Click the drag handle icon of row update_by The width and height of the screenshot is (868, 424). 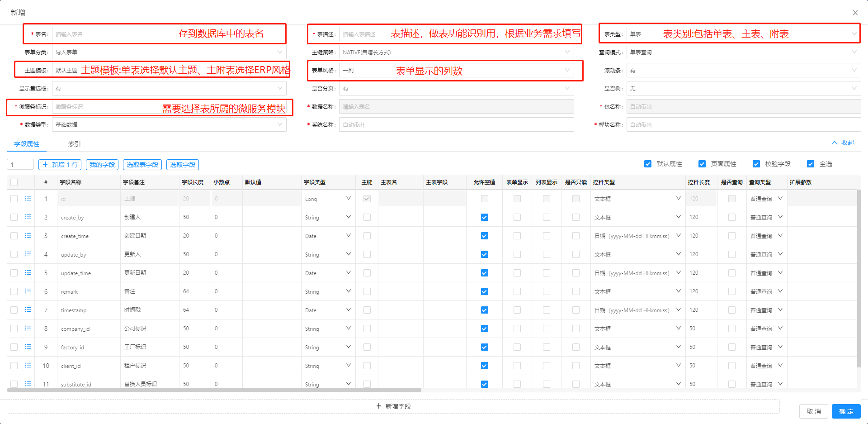point(28,254)
